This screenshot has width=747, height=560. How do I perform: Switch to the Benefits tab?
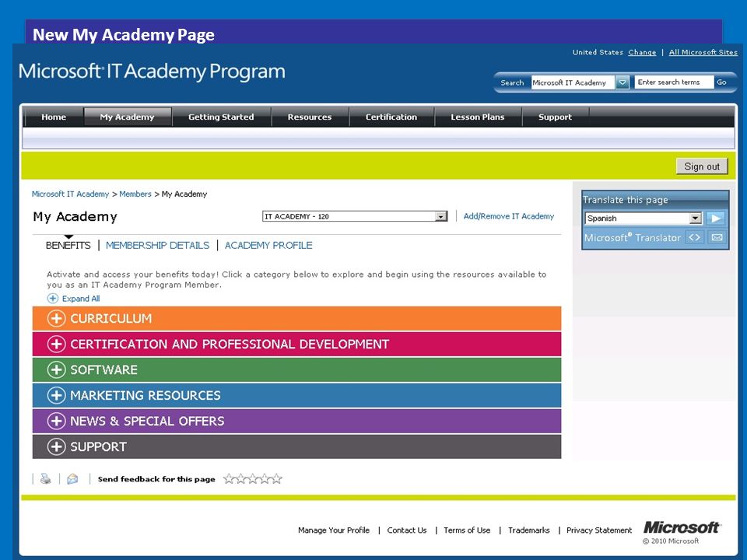[x=68, y=245]
